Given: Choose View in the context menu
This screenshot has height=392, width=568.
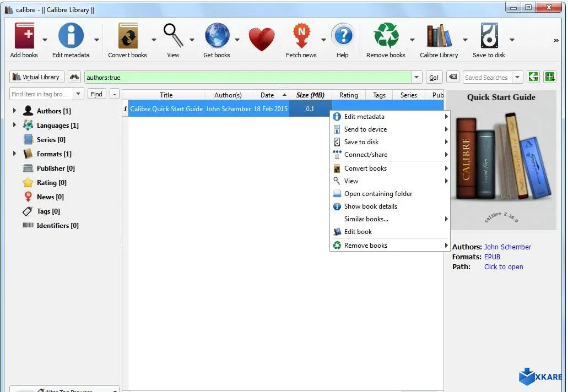Looking at the screenshot, I should (x=390, y=181).
